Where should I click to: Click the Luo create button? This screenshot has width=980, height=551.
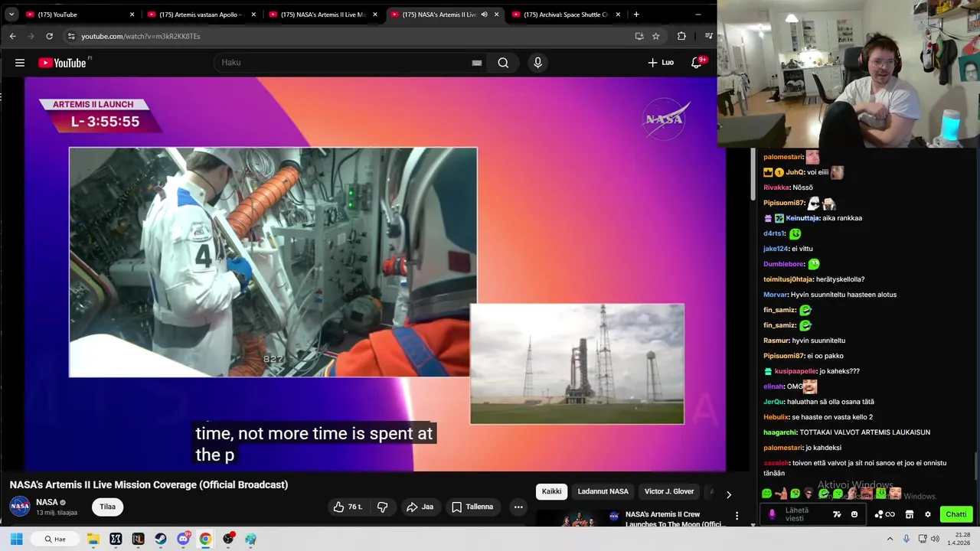661,63
